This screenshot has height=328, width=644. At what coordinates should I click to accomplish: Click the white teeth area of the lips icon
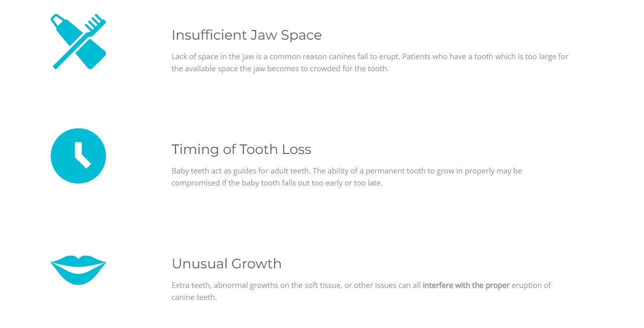click(78, 269)
